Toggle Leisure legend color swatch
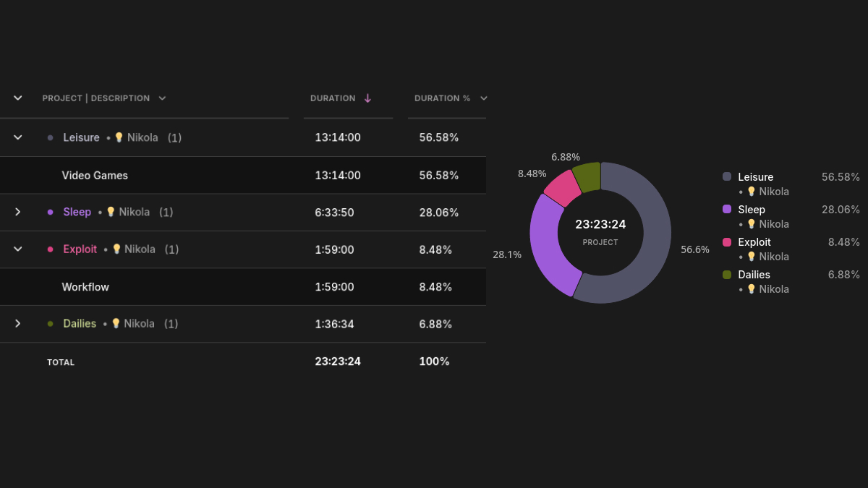The height and width of the screenshot is (488, 868). click(727, 176)
